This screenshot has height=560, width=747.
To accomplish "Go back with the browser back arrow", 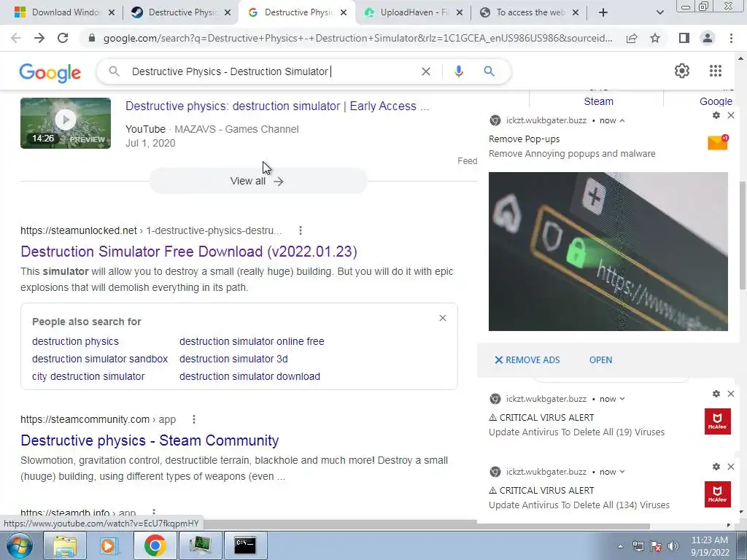I will (x=16, y=38).
